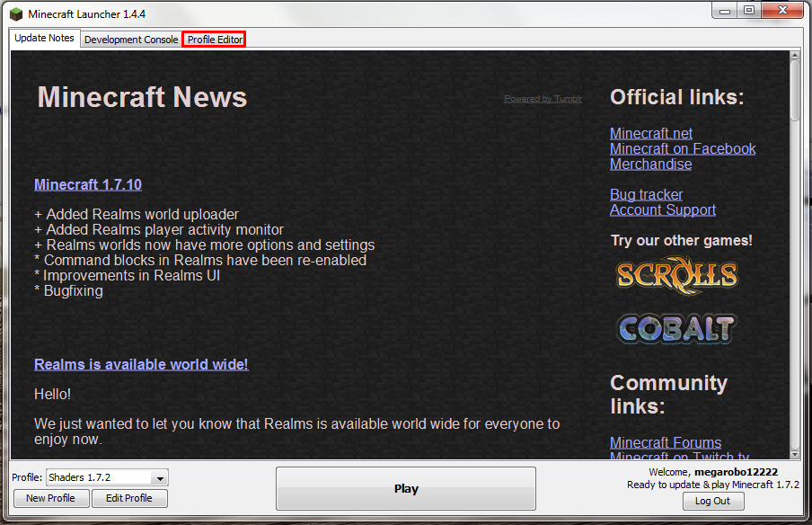
Task: Maximize the Minecraft Launcher window
Action: (x=749, y=11)
